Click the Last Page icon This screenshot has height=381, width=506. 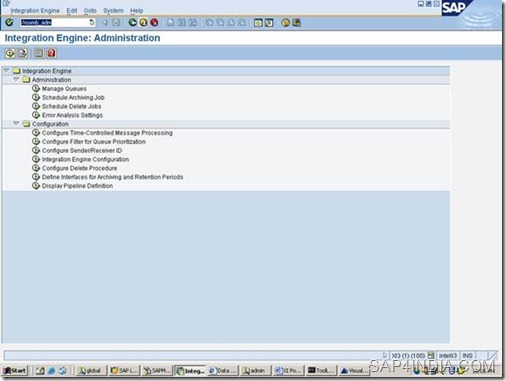pos(241,23)
